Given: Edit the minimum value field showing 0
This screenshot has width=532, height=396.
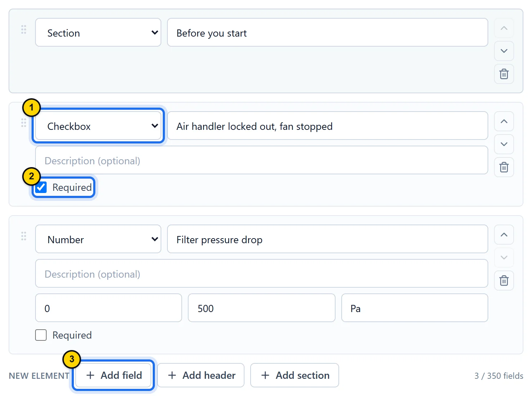Looking at the screenshot, I should [x=109, y=308].
